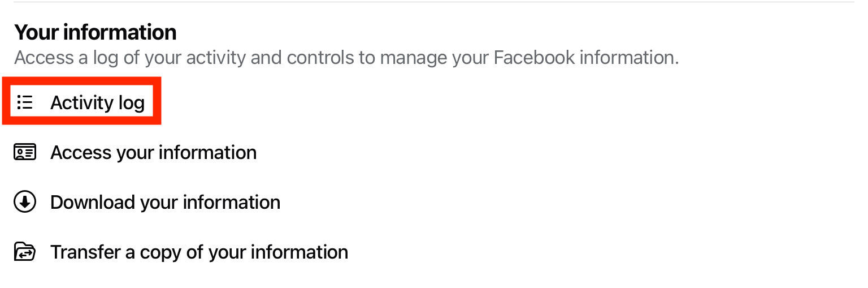Image resolution: width=868 pixels, height=288 pixels.
Task: Click the horizontal divider line above the heading
Action: [x=434, y=2]
